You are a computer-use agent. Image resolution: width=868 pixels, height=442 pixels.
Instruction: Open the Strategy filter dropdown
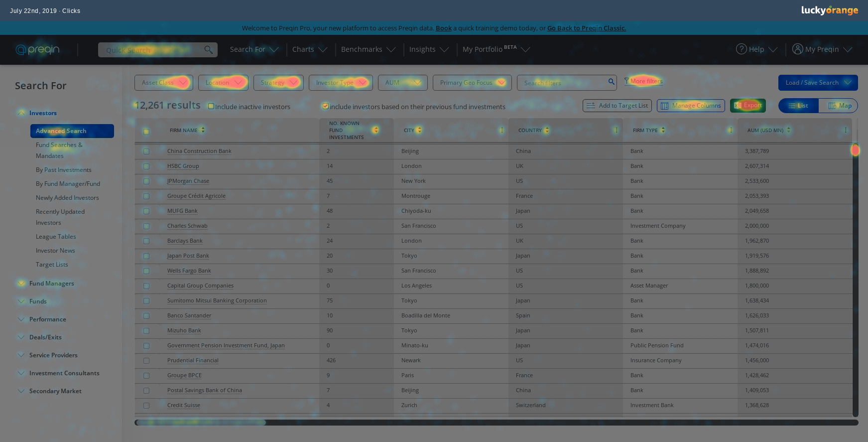pos(278,83)
